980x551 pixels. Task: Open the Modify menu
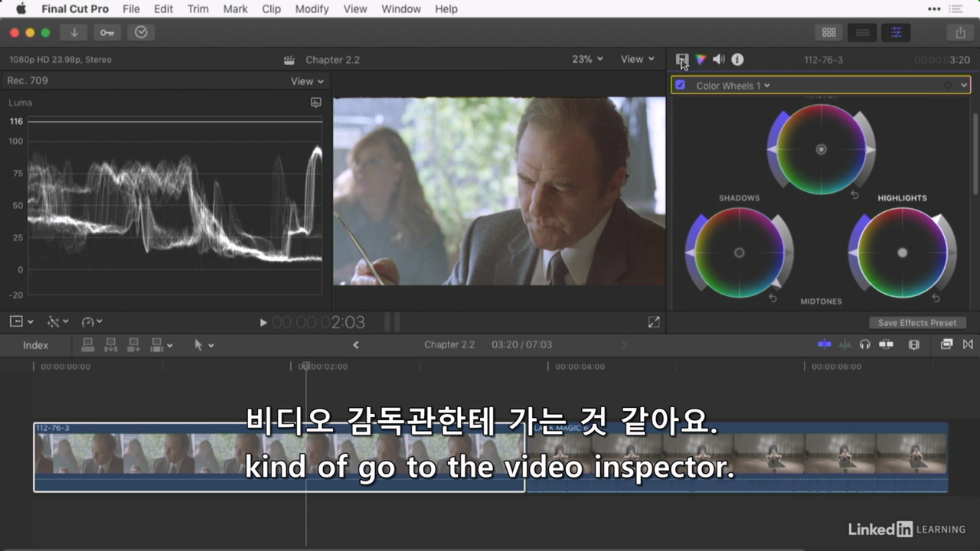click(x=312, y=9)
